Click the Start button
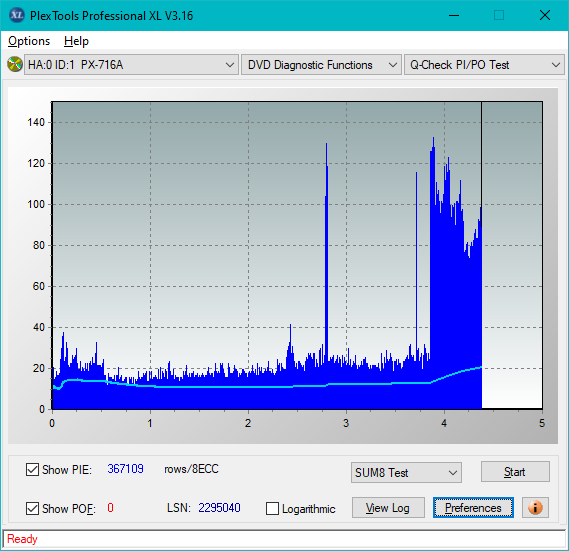569x551 pixels. pyautogui.click(x=515, y=472)
